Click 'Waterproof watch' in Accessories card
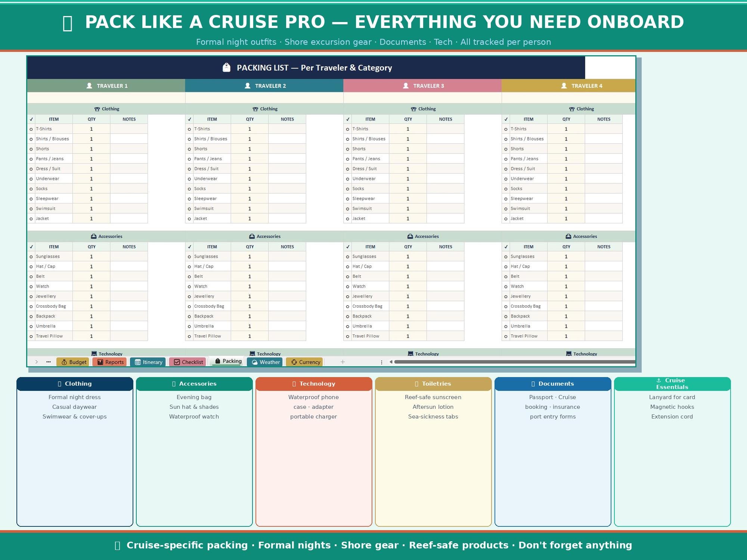This screenshot has width=747, height=560. tap(194, 417)
